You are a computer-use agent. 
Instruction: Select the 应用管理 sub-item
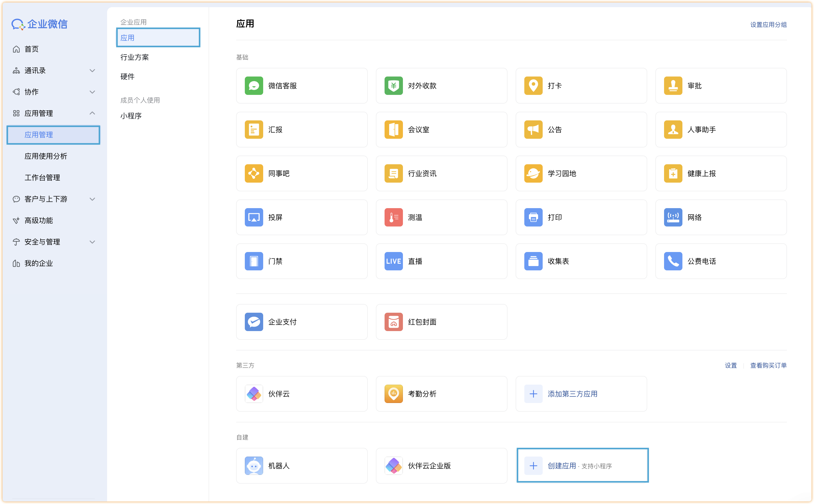coord(53,135)
